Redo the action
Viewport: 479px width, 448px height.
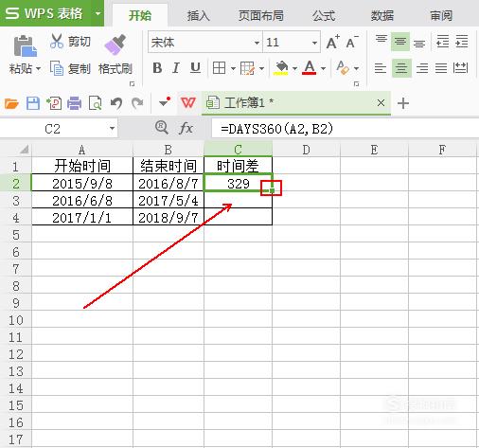click(137, 103)
